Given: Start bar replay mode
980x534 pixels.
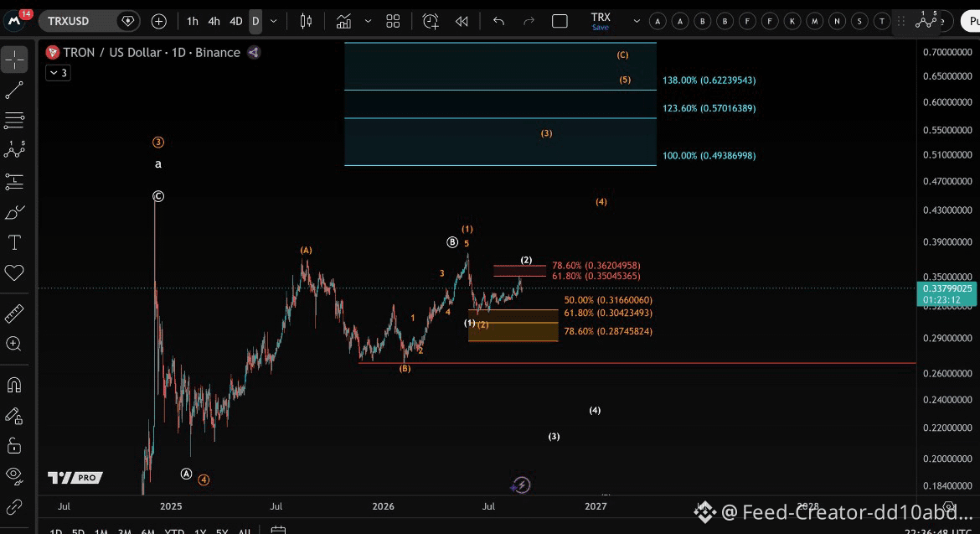Looking at the screenshot, I should click(462, 21).
